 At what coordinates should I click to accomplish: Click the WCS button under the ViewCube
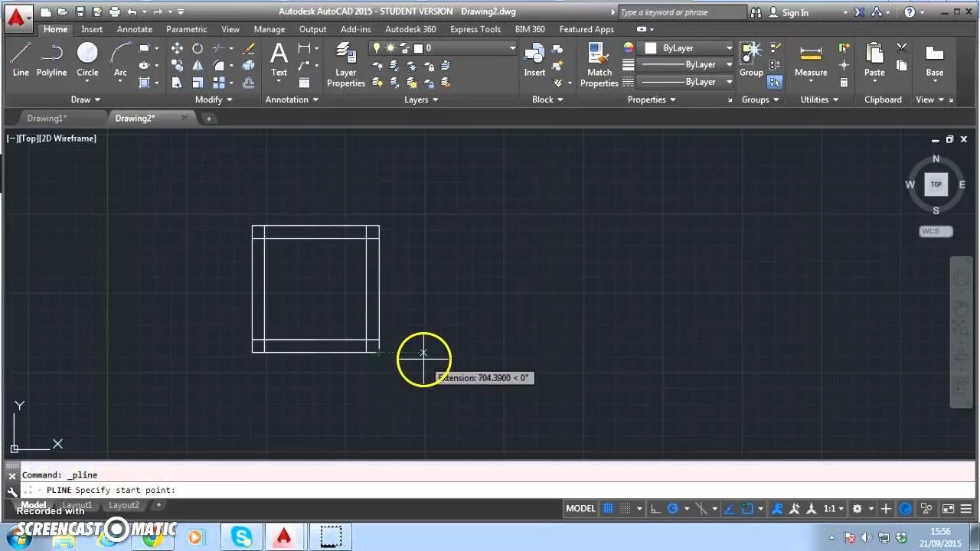[936, 231]
